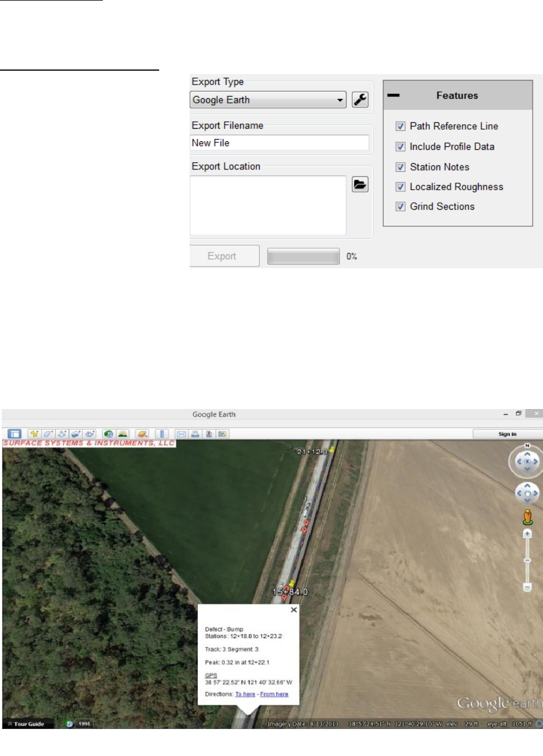
Task: Click the Look joystick compass control
Action: (527, 461)
